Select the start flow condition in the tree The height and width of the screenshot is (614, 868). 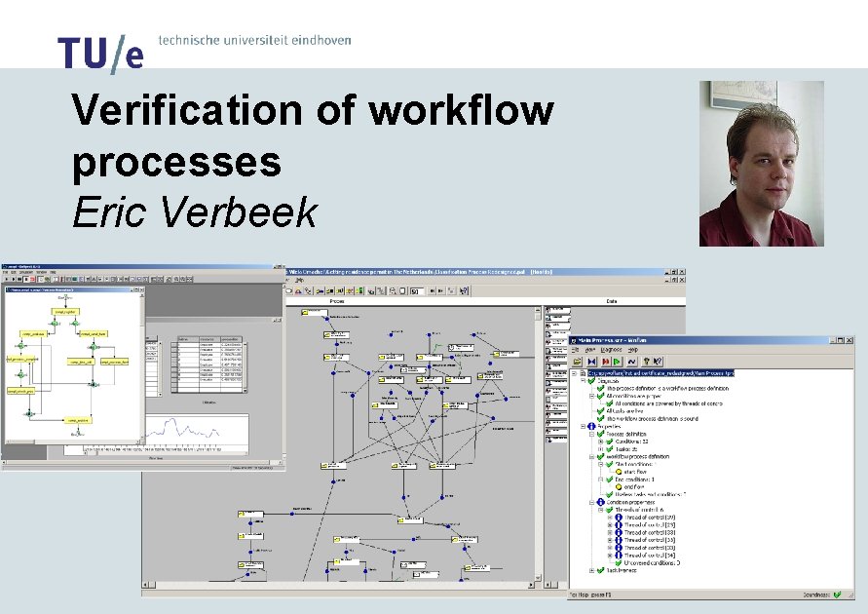[631, 472]
